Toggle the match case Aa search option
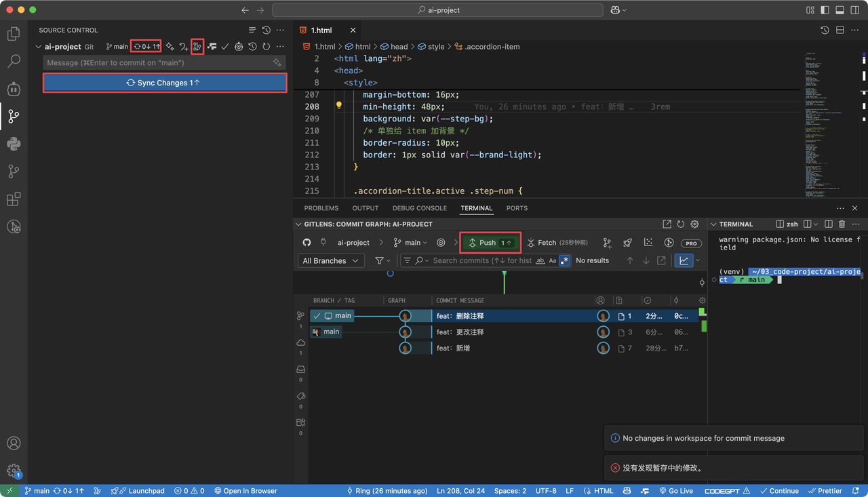This screenshot has width=868, height=497. pos(552,260)
